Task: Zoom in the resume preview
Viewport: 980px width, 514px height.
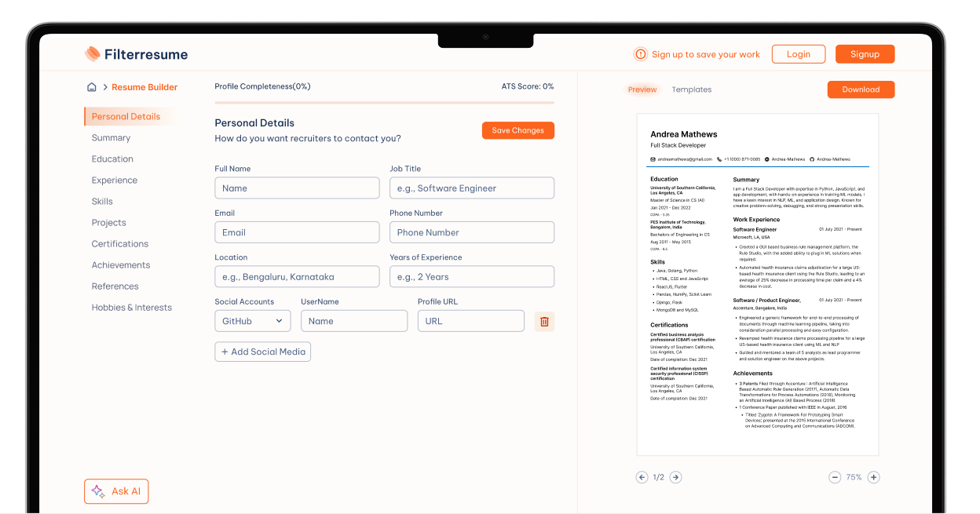Action: click(x=873, y=477)
